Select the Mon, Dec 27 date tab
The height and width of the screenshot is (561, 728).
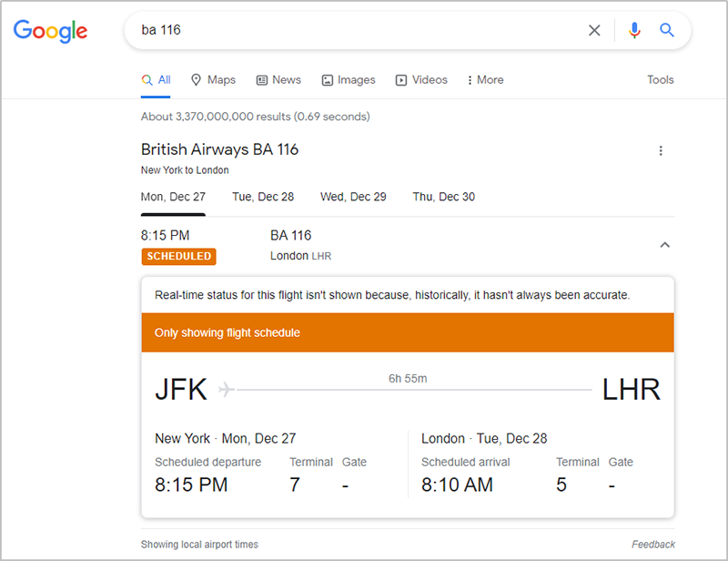[173, 197]
